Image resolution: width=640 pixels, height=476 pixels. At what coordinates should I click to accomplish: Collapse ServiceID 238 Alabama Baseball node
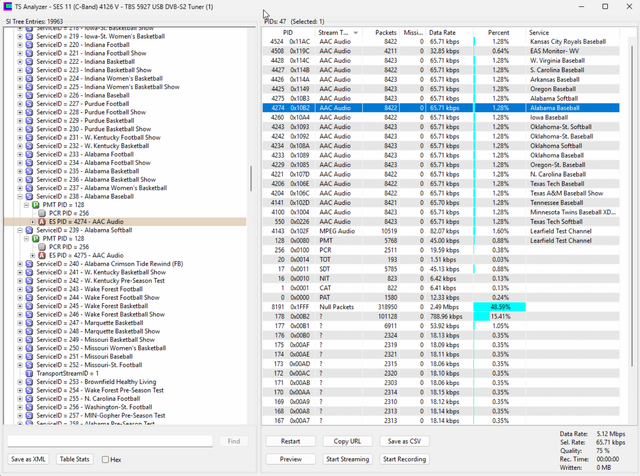20,196
